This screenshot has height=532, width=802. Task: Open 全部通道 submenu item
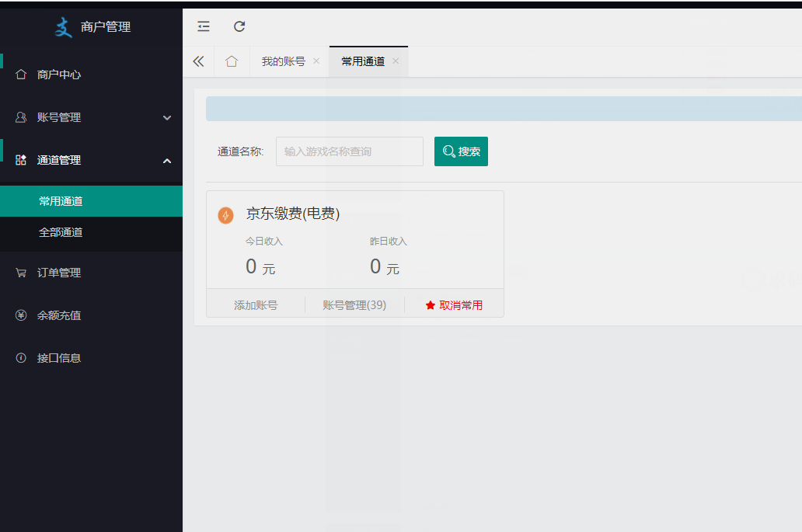pos(61,232)
